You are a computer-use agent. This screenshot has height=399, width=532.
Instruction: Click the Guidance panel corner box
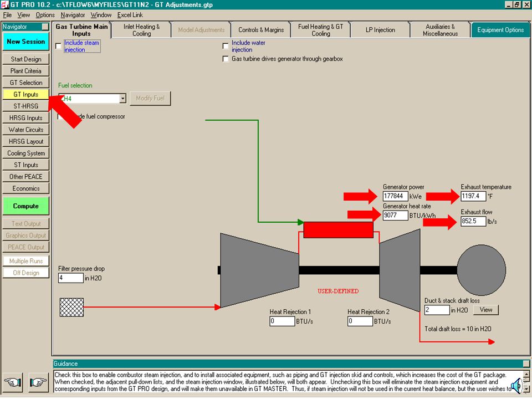coord(526,364)
